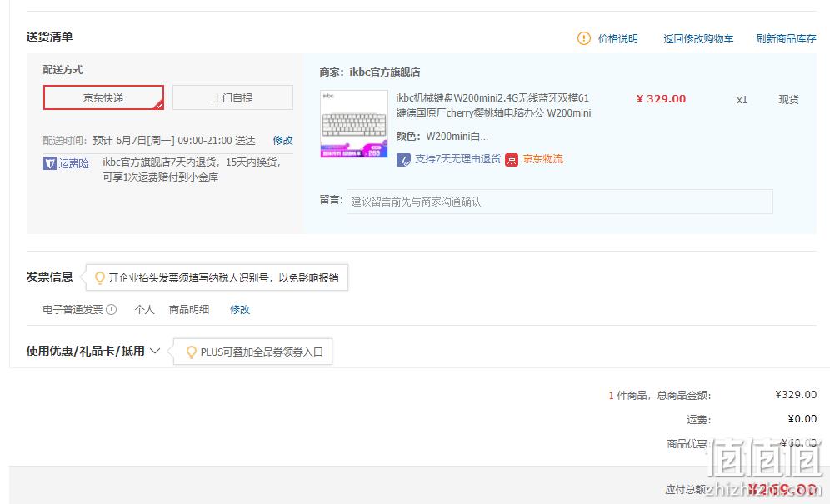Image resolution: width=830 pixels, height=504 pixels.
Task: Open PLUS可叠加全品券领券入口 tip
Action: point(262,352)
